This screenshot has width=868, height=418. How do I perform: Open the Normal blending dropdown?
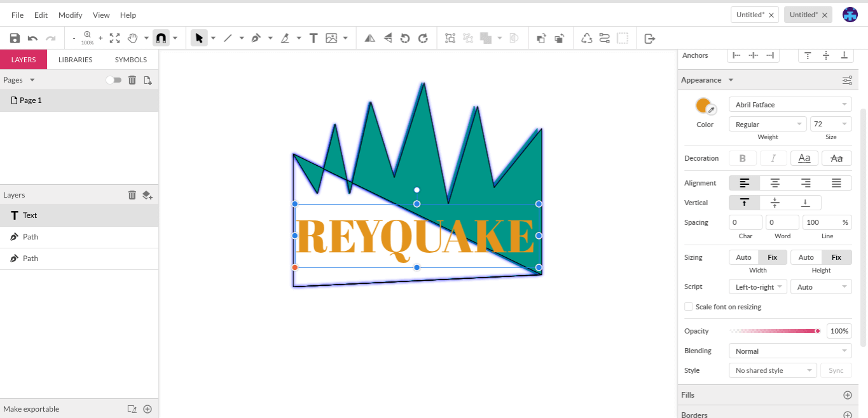tap(790, 351)
